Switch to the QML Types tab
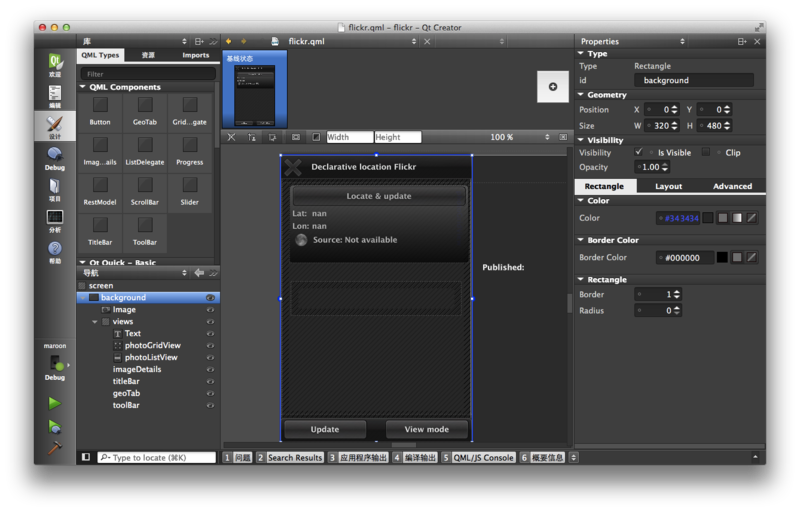Viewport: 800px width, 512px height. pyautogui.click(x=100, y=55)
